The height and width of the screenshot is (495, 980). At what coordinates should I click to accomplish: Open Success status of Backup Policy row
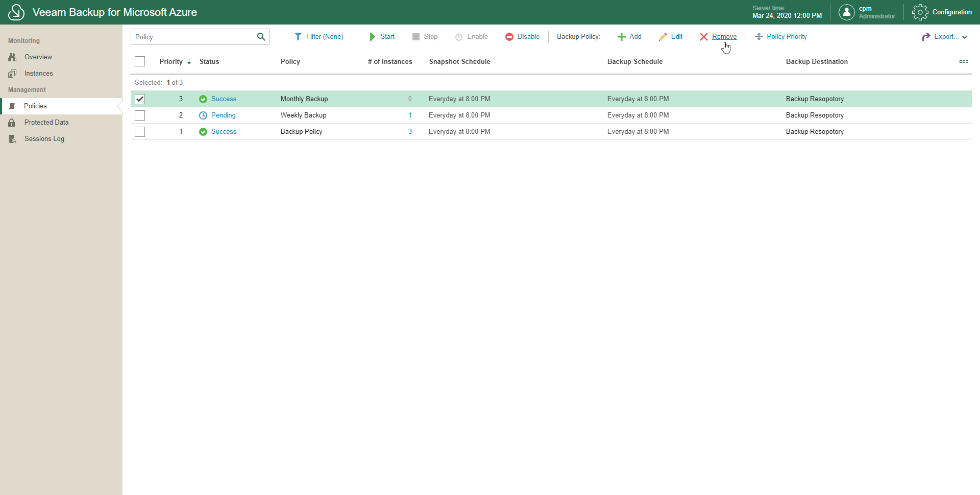(x=224, y=132)
